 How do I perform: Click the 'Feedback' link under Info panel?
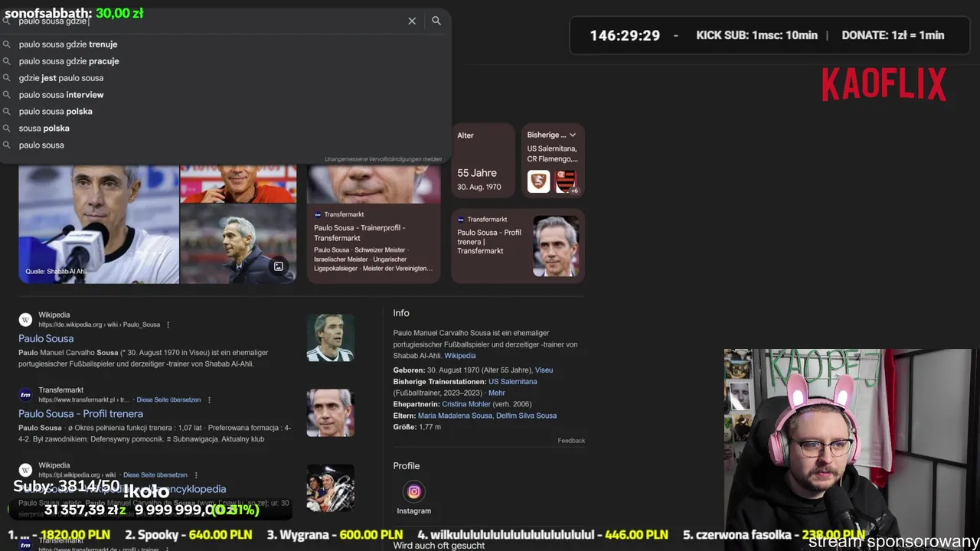(x=571, y=441)
